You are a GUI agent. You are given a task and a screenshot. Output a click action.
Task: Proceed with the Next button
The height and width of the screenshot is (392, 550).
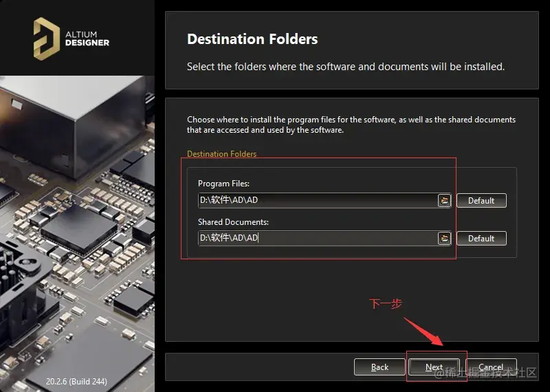point(434,367)
